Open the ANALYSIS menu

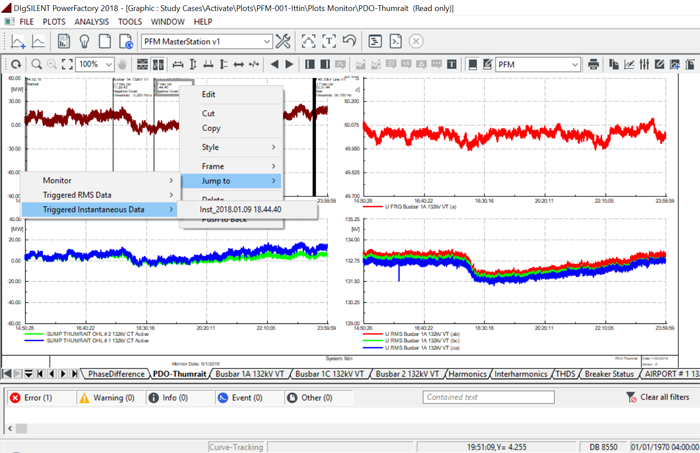coord(92,20)
